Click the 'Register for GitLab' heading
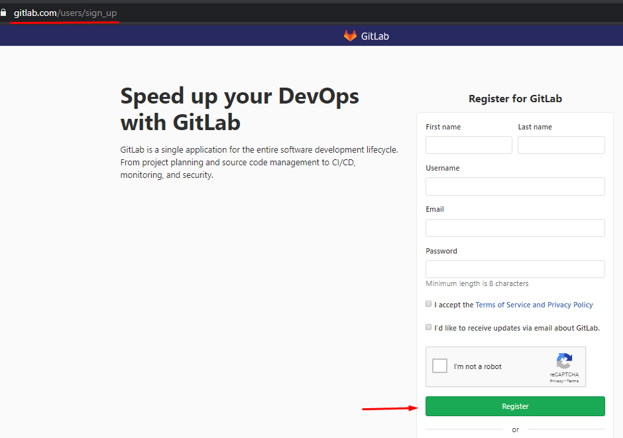623x438 pixels. tap(515, 99)
